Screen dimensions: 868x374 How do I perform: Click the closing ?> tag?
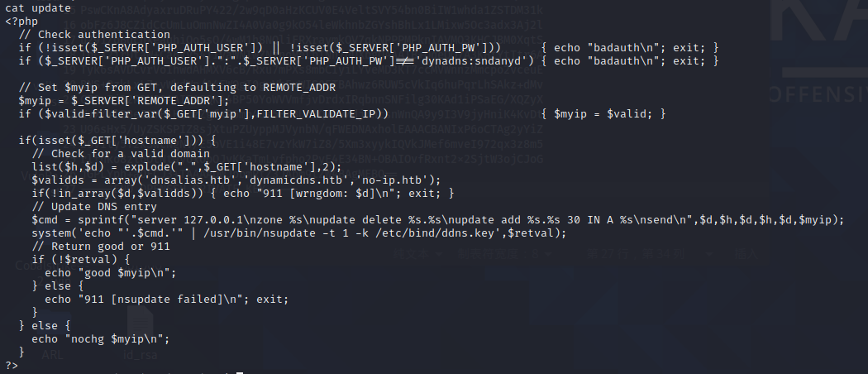pos(12,365)
